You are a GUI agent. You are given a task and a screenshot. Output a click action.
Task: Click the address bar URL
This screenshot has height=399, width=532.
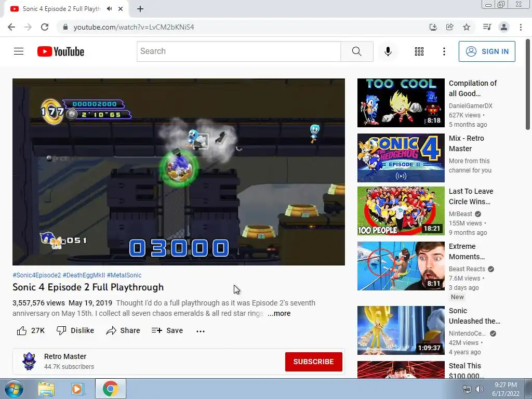coord(134,27)
